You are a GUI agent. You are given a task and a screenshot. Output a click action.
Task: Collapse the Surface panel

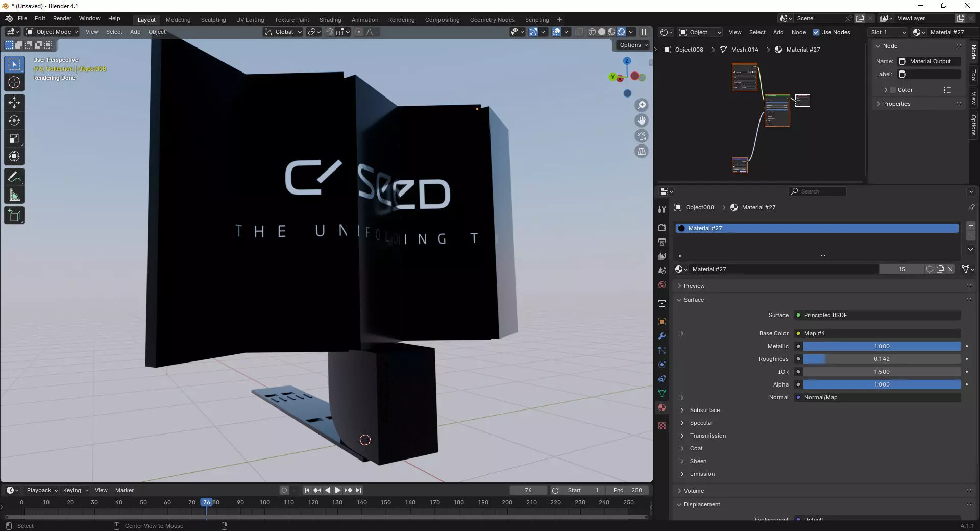[x=694, y=300]
